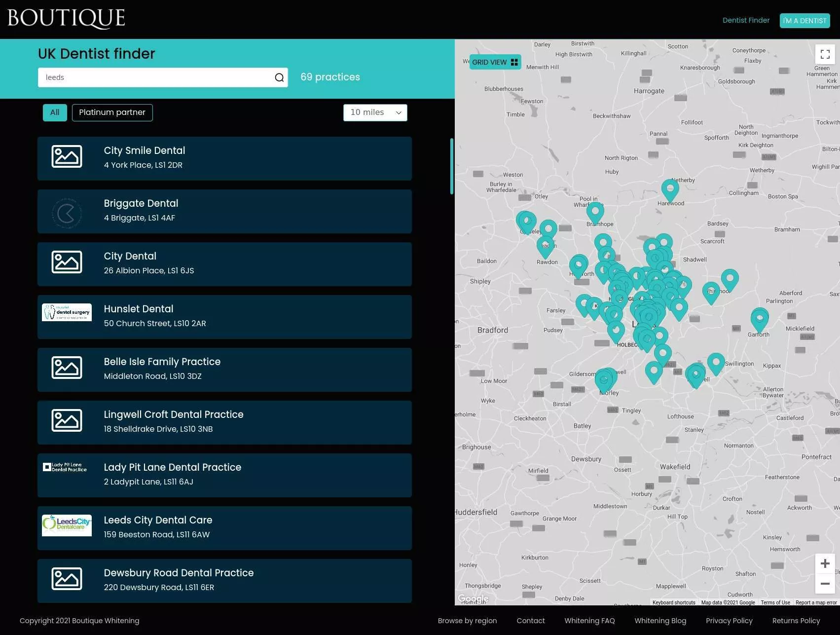840x635 pixels.
Task: Click the map pin at Bramhope
Action: pyautogui.click(x=595, y=214)
